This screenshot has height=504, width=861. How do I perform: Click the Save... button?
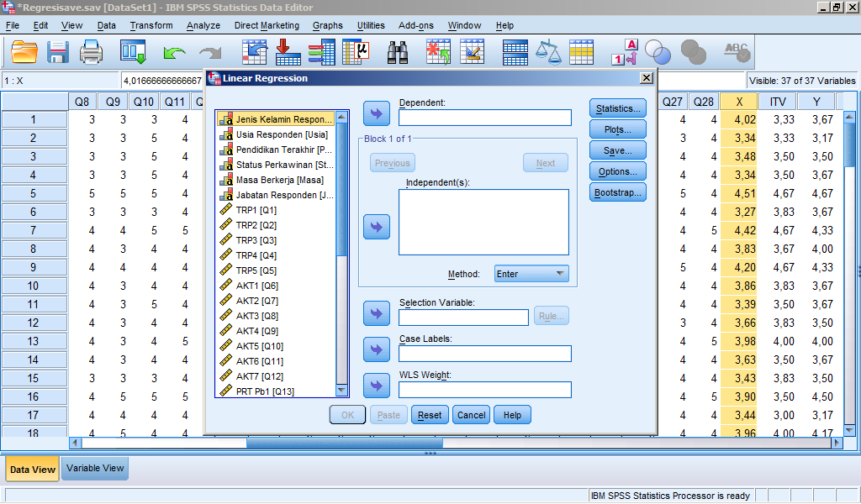[618, 150]
